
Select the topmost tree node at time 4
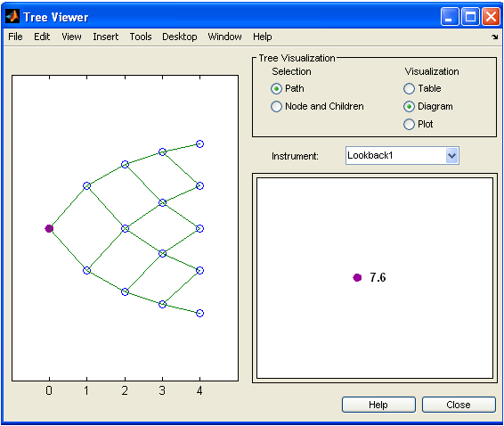(200, 143)
